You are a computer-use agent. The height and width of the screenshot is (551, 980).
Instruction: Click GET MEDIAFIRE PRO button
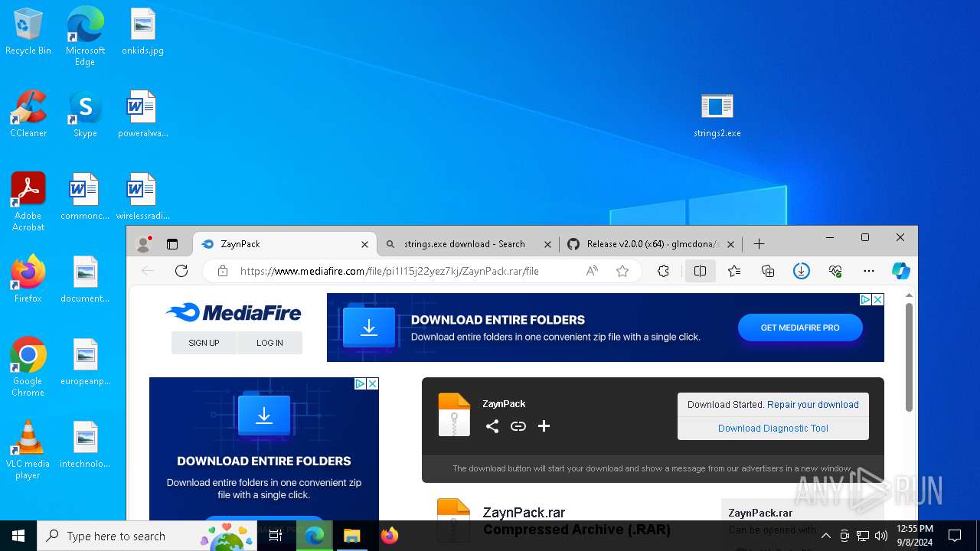(800, 328)
